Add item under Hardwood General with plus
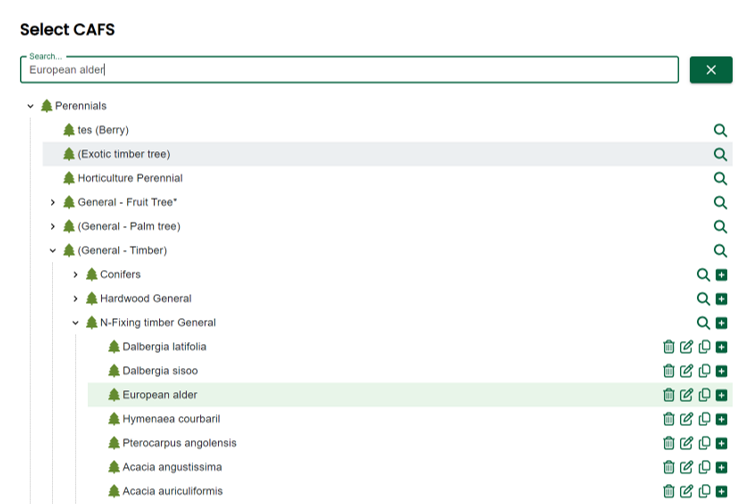Viewport: 754px width, 504px height. [721, 299]
